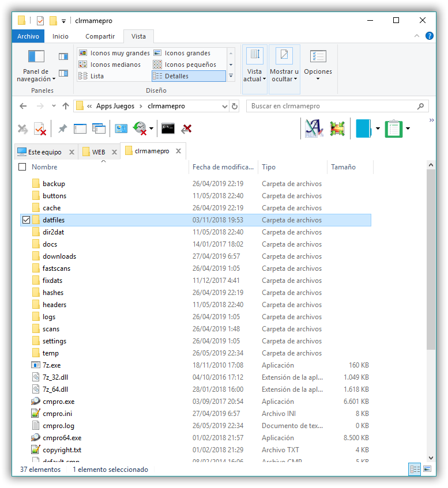Open the customize quick access toolbar arrow
Screen dimensions: 448x488
point(63,21)
